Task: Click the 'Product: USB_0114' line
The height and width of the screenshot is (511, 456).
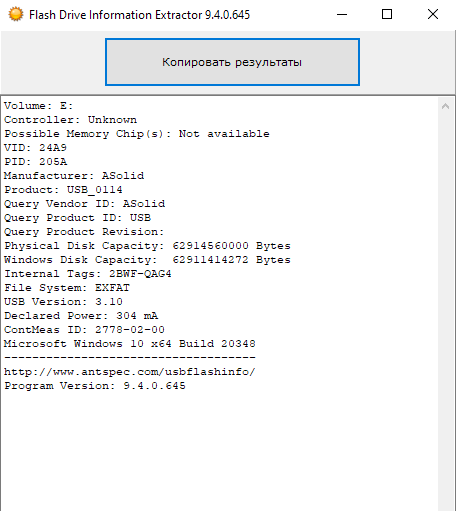Action: (63, 190)
